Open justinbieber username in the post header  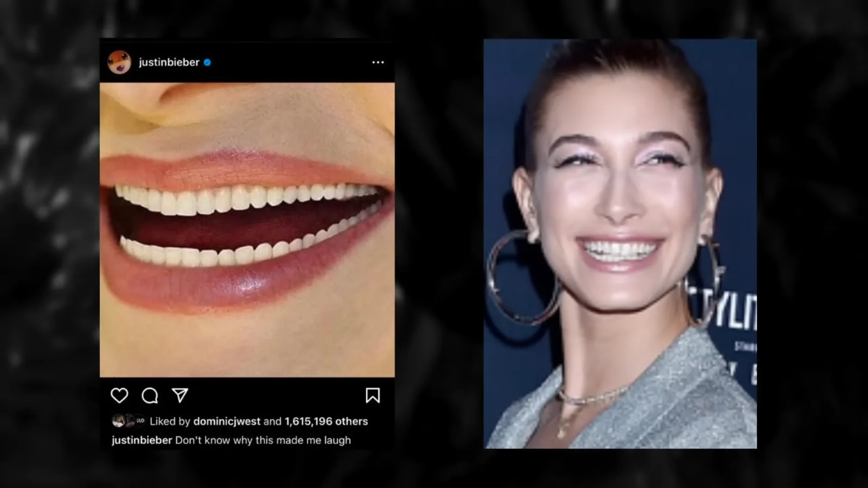[x=169, y=62]
